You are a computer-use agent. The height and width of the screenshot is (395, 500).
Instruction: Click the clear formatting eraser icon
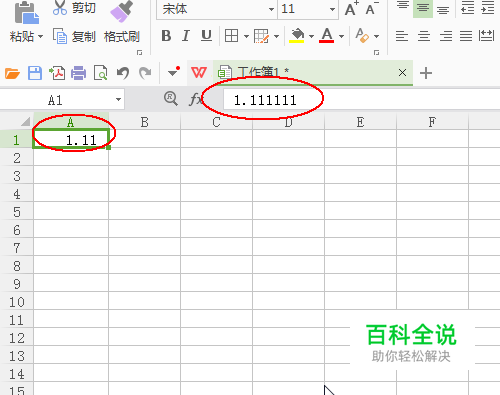pos(362,35)
